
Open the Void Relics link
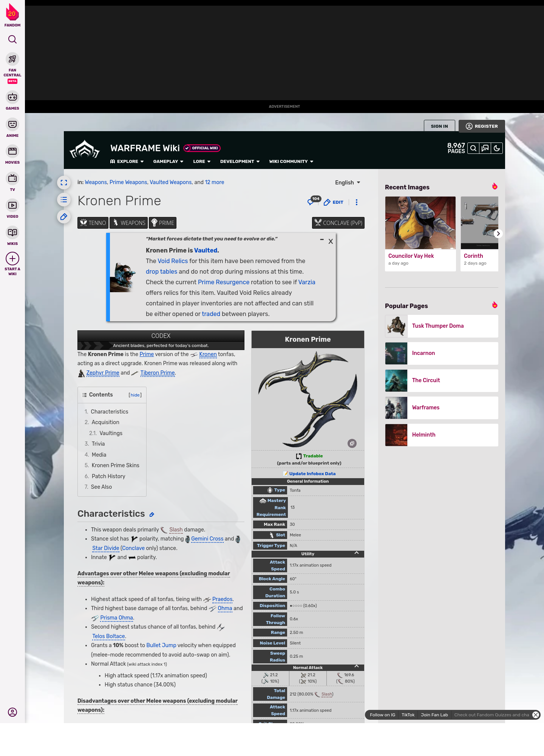coord(173,261)
